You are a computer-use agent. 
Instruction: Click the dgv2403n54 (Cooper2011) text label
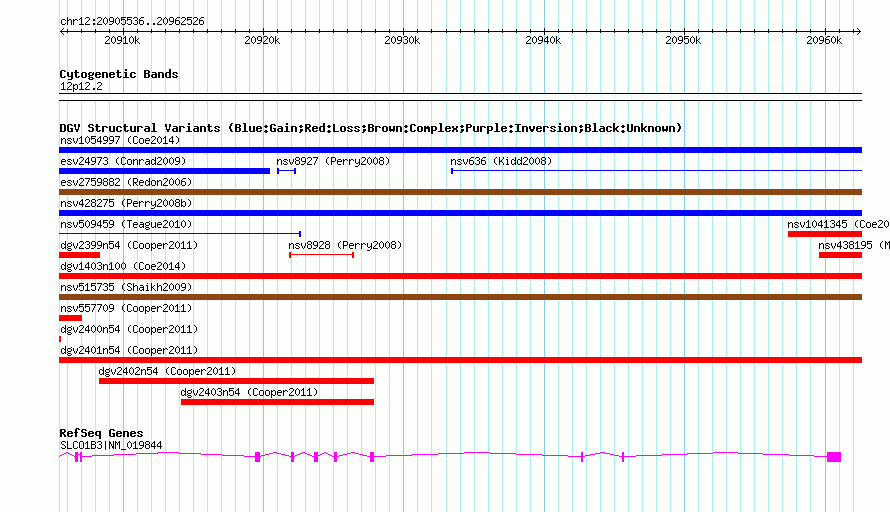[249, 392]
